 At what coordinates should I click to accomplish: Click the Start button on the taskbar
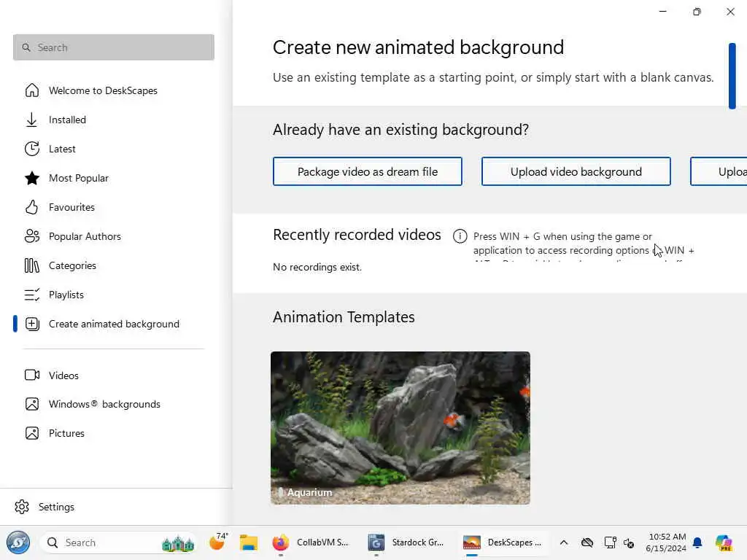click(18, 542)
